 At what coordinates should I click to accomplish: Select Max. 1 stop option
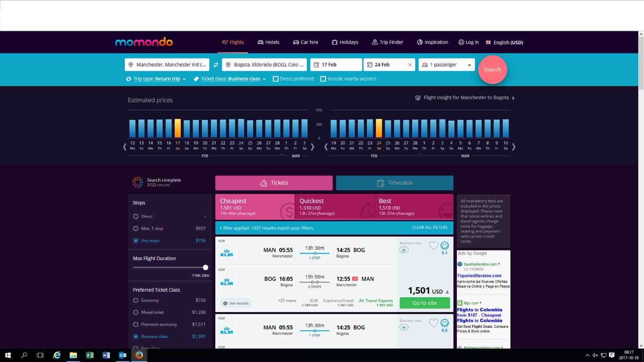[x=136, y=228]
